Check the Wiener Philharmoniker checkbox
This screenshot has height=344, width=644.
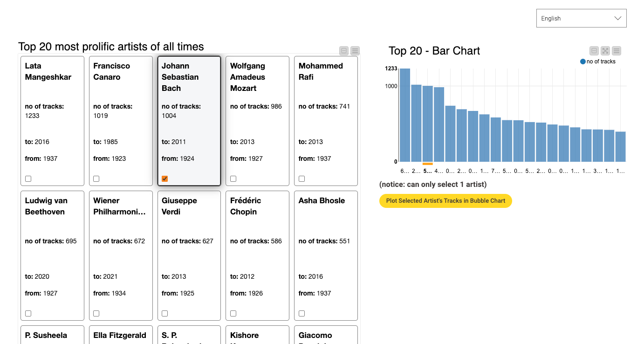click(96, 313)
